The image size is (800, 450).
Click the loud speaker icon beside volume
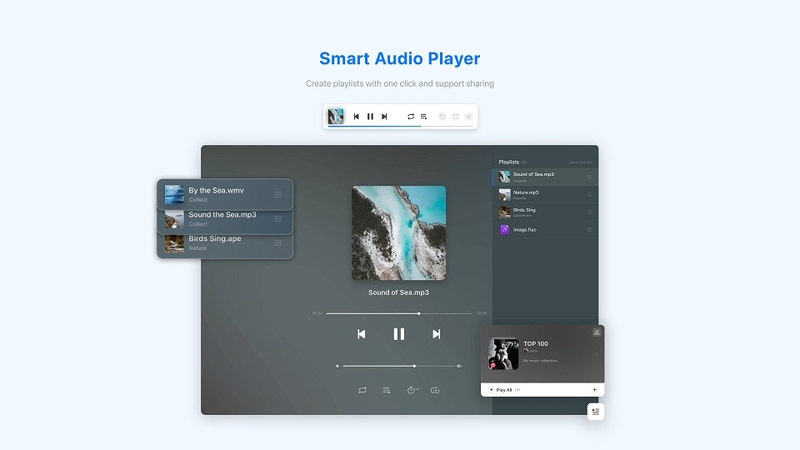tap(459, 366)
